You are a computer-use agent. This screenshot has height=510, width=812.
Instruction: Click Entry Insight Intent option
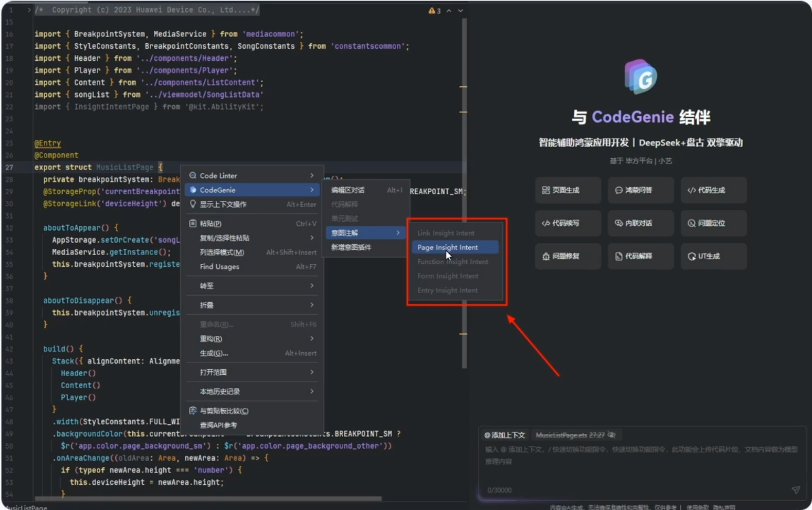(455, 290)
